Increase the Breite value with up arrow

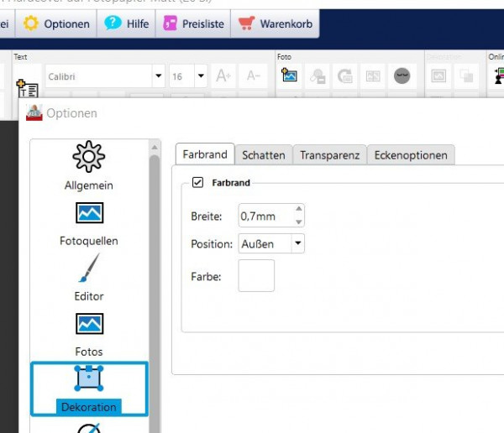(298, 208)
